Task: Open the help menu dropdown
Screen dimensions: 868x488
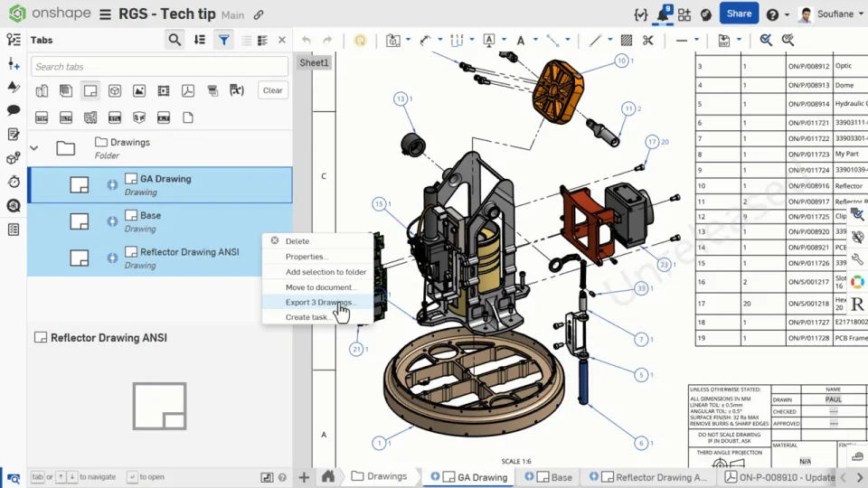Action: pos(778,14)
